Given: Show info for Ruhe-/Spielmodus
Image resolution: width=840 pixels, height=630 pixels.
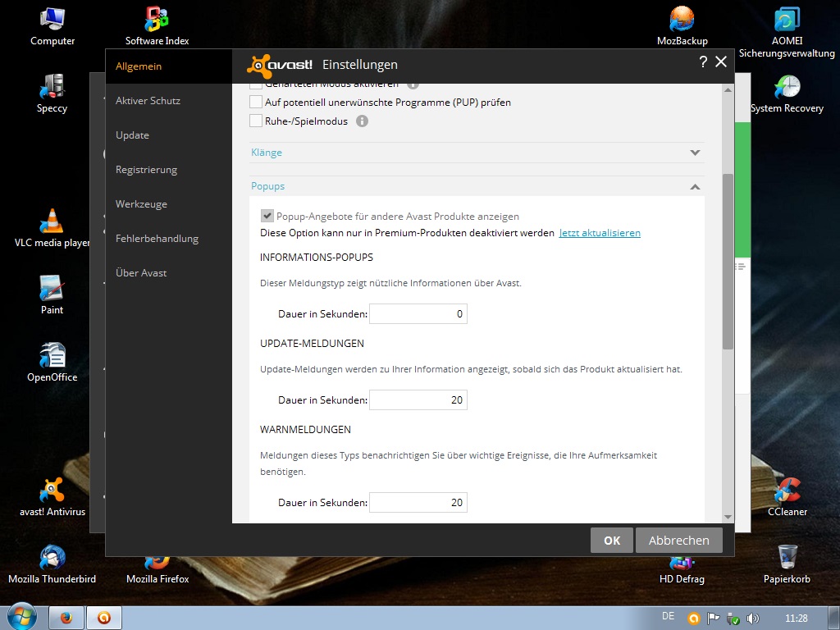Looking at the screenshot, I should pos(362,121).
